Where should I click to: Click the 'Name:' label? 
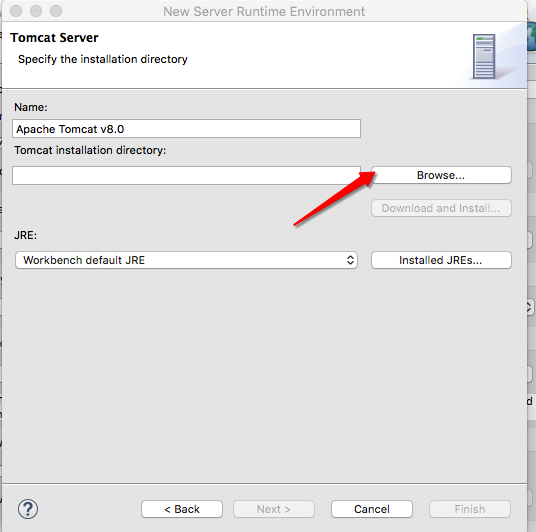tap(31, 107)
